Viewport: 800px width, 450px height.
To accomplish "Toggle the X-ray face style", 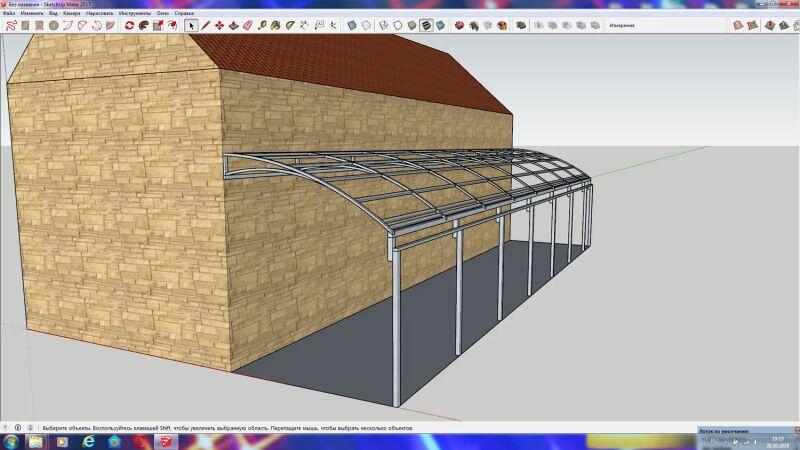I will [x=353, y=25].
